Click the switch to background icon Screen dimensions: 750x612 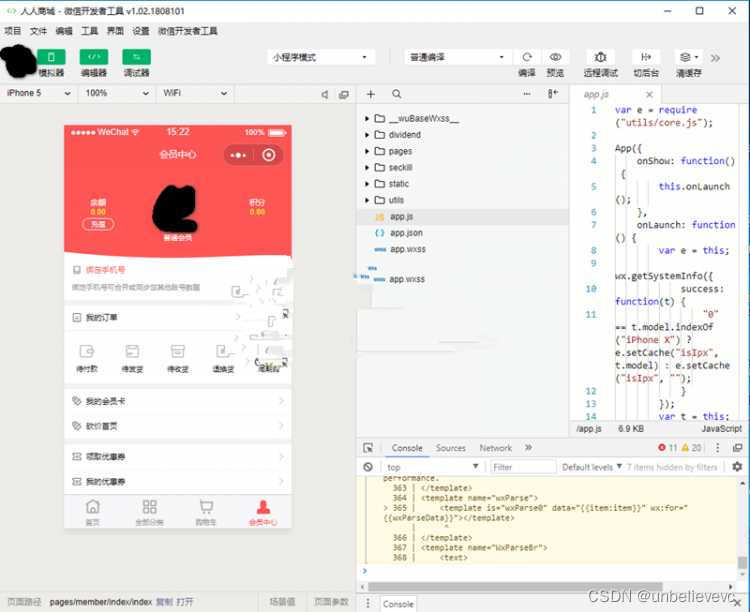(x=646, y=57)
